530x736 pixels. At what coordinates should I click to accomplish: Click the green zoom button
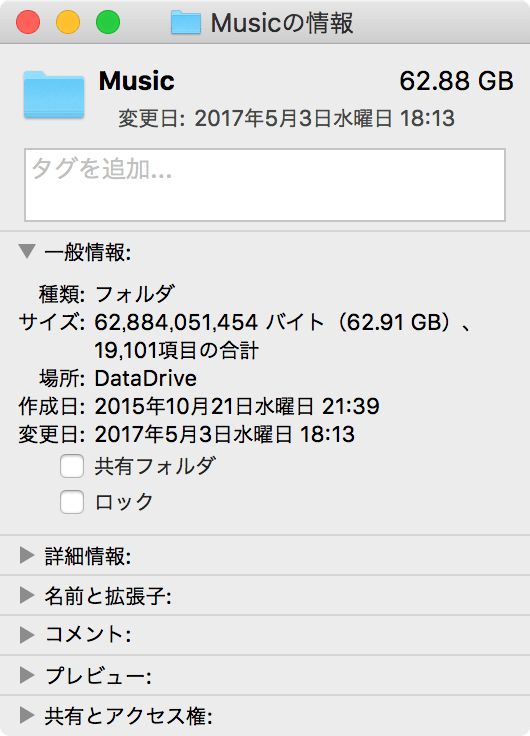pyautogui.click(x=108, y=22)
